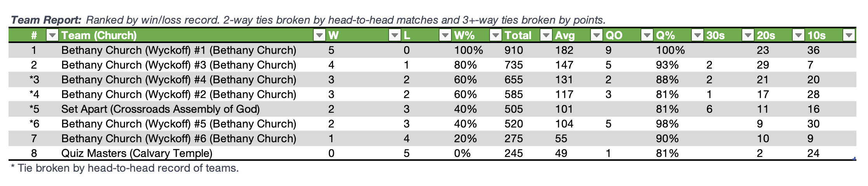This screenshot has height=186, width=868.
Task: Click the 98% Q% cell
Action: [667, 124]
